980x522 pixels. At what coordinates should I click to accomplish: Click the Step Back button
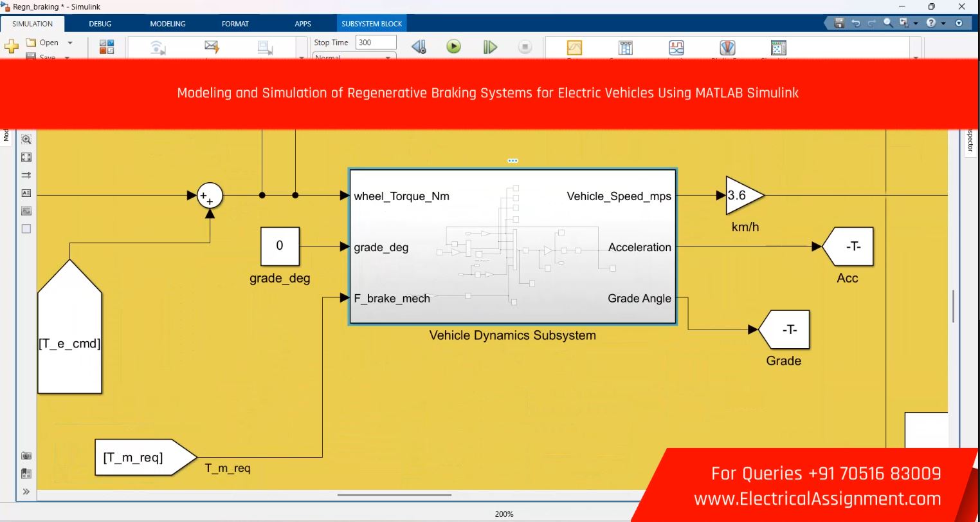pyautogui.click(x=419, y=47)
